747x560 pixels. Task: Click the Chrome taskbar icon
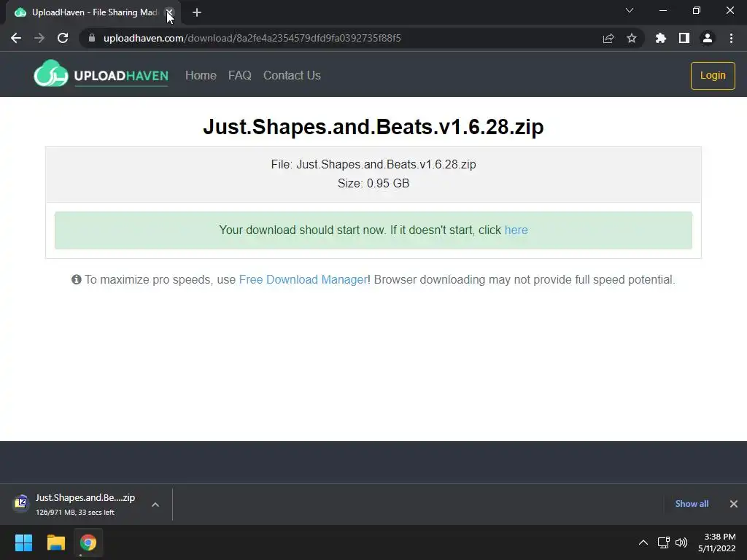click(x=88, y=542)
